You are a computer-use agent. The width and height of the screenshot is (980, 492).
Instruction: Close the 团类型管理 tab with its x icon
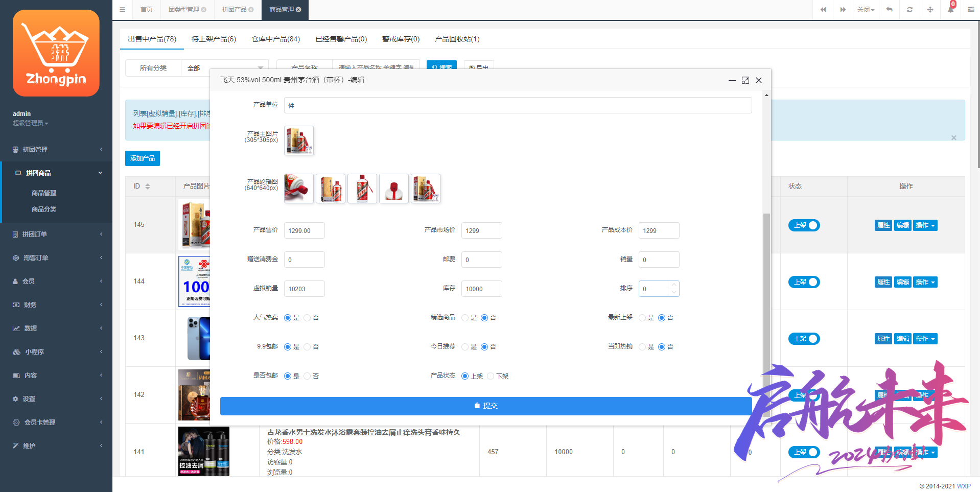pos(204,10)
